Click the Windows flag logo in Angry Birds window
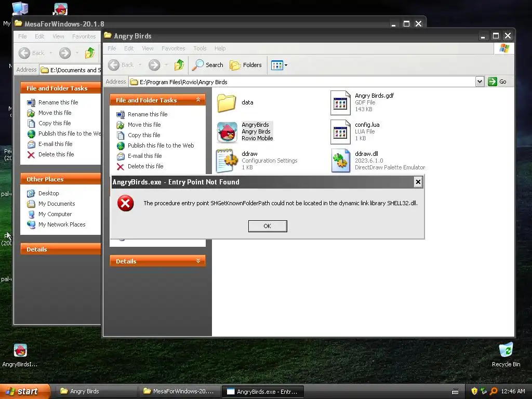This screenshot has height=399, width=532. tap(504, 48)
